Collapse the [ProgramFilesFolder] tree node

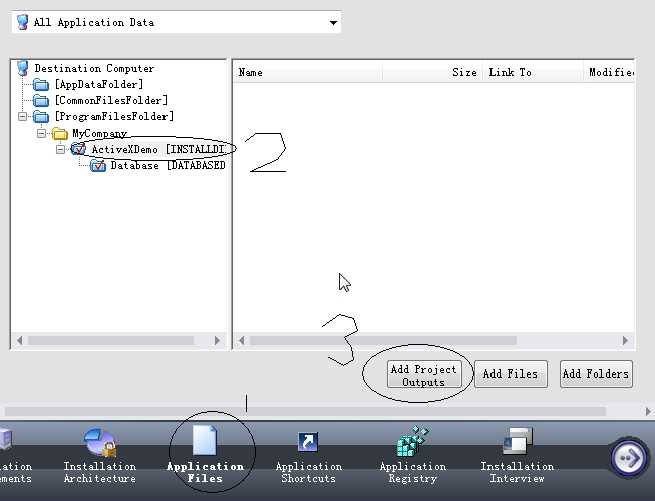tap(23, 116)
